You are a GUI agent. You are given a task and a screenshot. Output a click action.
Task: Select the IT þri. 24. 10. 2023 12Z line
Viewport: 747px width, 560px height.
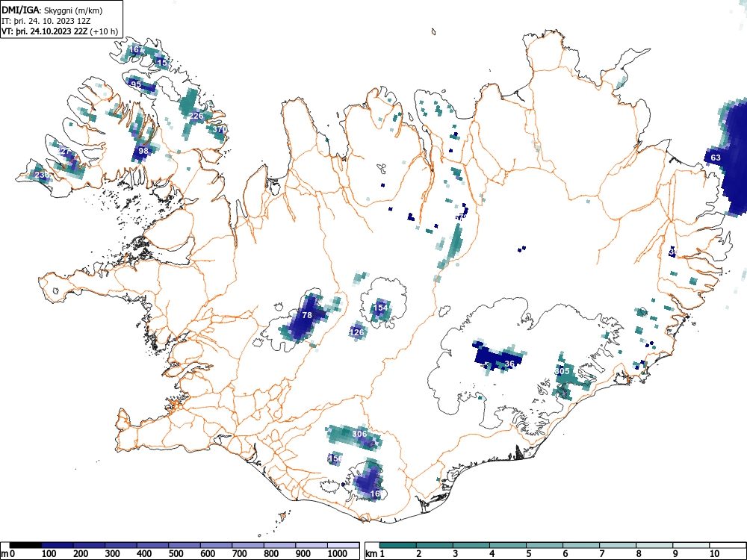coord(46,21)
